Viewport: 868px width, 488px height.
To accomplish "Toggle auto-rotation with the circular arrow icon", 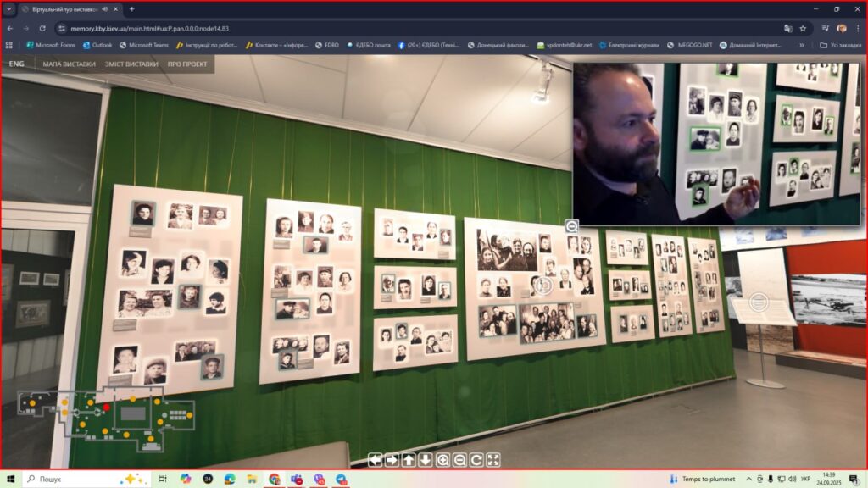I will (476, 460).
